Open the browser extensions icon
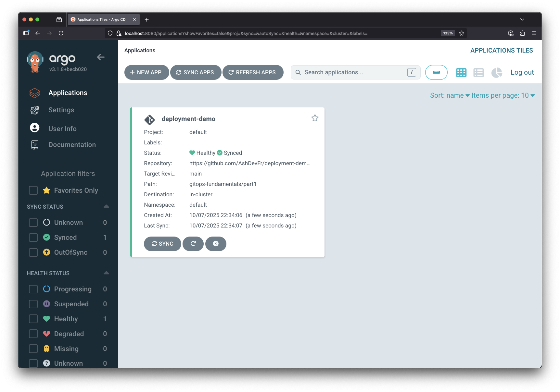 click(522, 33)
